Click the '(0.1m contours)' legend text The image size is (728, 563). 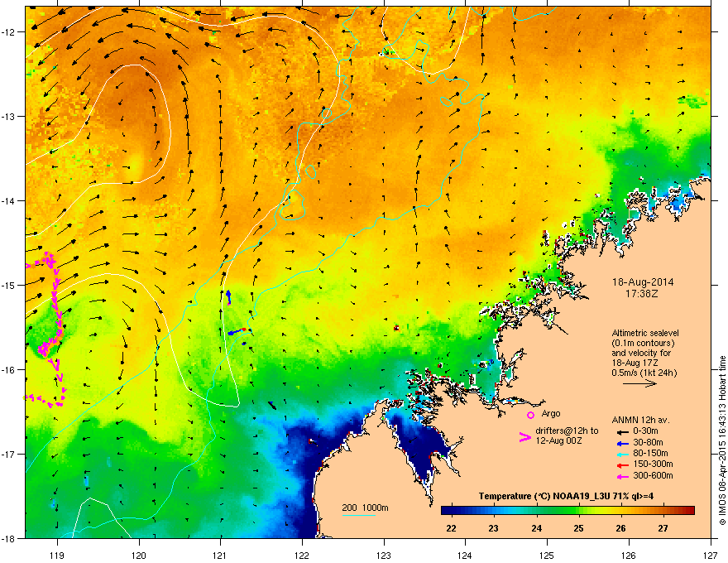tap(643, 343)
